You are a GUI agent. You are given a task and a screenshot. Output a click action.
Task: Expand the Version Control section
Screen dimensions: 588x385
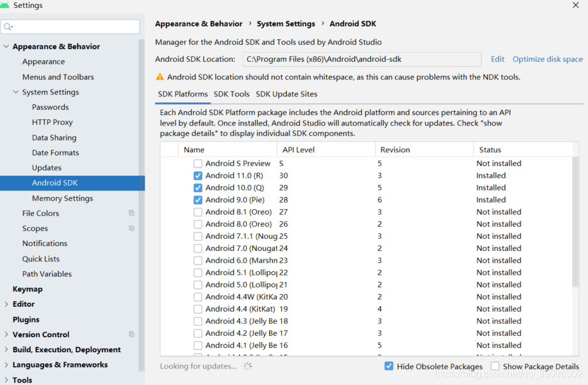(6, 334)
